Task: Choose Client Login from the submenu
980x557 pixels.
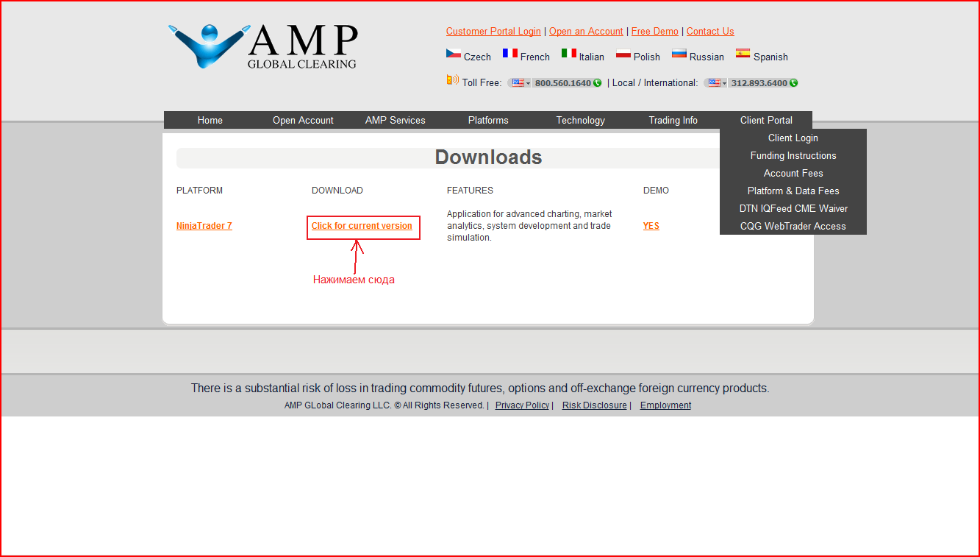Action: tap(793, 138)
